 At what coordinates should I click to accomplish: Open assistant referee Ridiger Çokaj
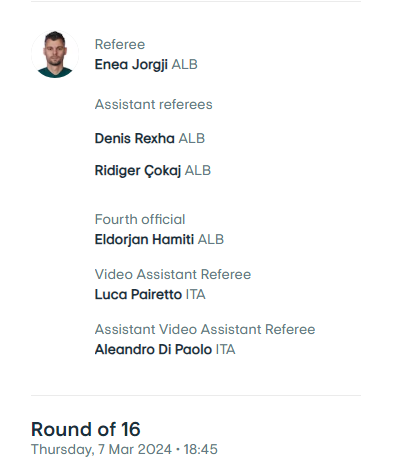click(x=138, y=171)
